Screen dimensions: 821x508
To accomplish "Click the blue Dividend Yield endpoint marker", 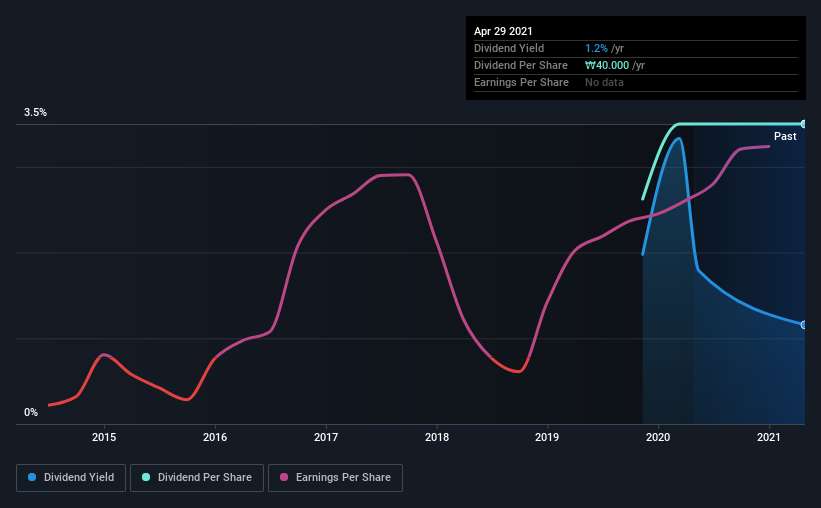I will pyautogui.click(x=803, y=325).
